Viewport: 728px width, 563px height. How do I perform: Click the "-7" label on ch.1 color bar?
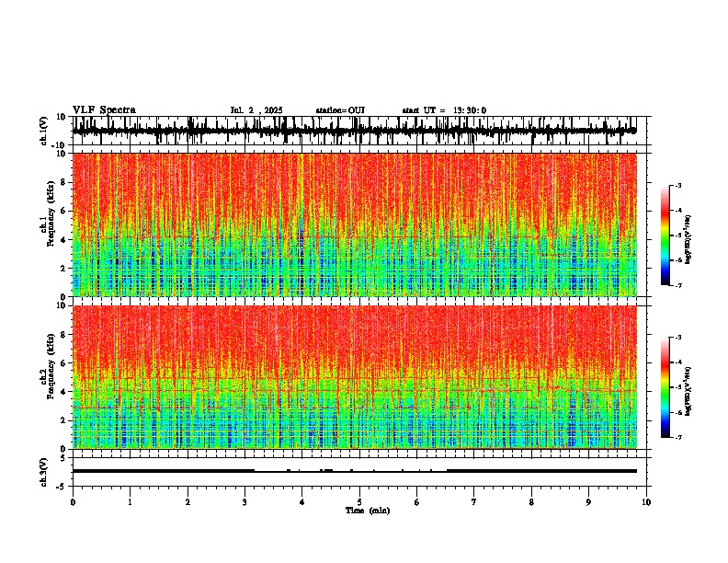677,285
